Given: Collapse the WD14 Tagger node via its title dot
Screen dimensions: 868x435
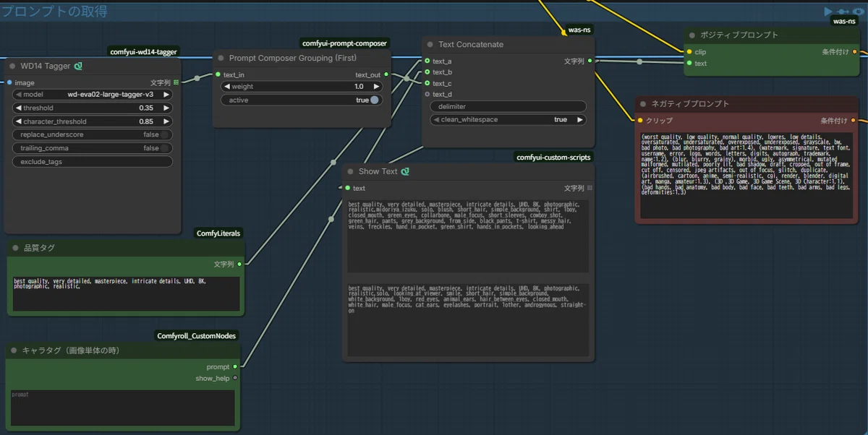Looking at the screenshot, I should tap(13, 66).
